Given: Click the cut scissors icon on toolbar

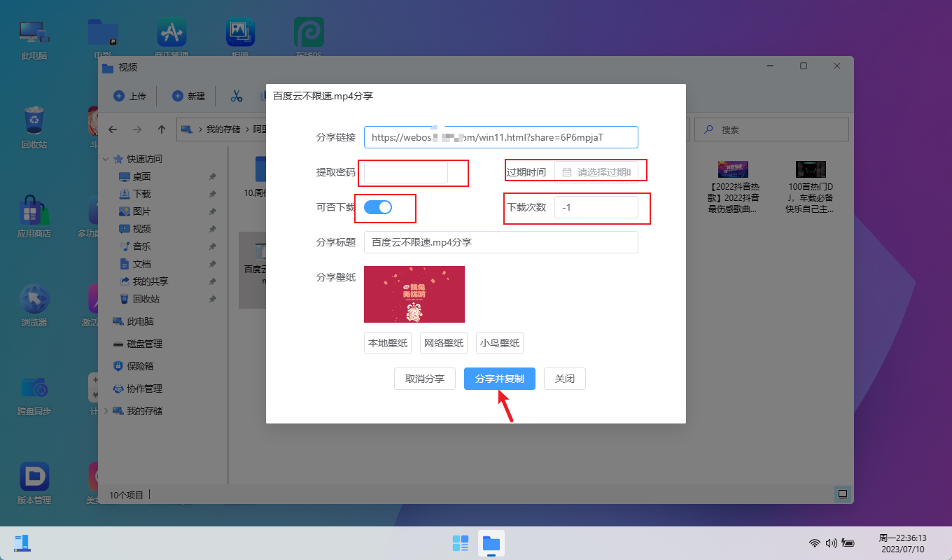Looking at the screenshot, I should tap(236, 96).
